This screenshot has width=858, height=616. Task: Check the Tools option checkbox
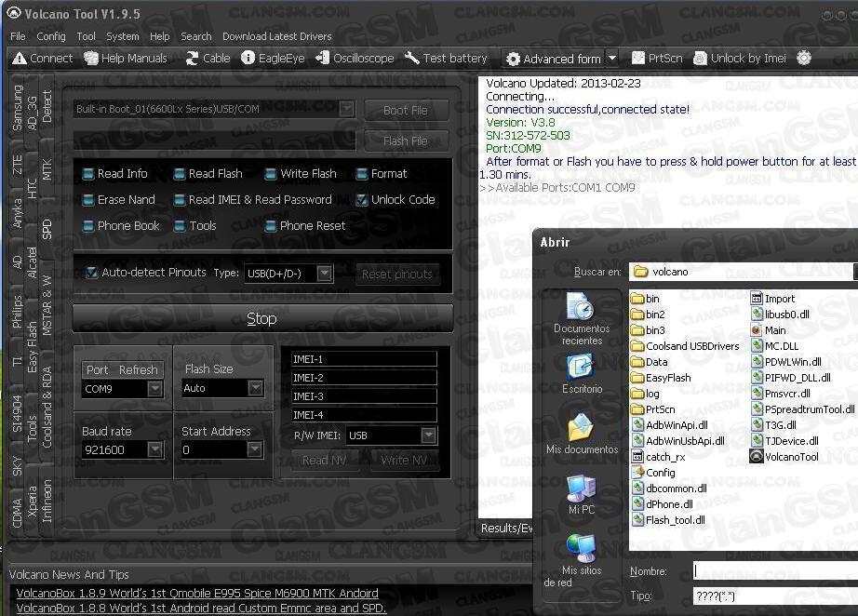pos(179,226)
